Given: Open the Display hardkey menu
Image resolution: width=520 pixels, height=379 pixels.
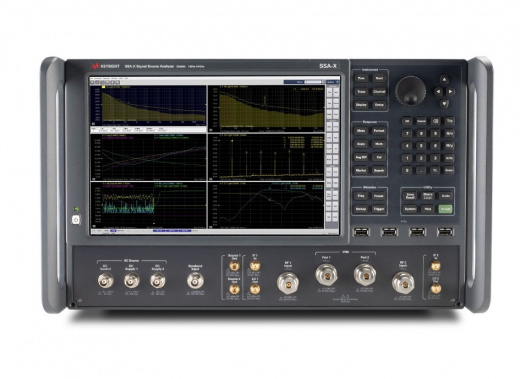Looking at the screenshot, I should 361,105.
